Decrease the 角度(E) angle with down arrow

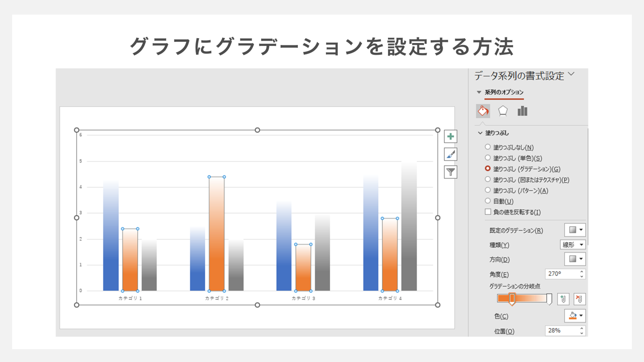582,277
